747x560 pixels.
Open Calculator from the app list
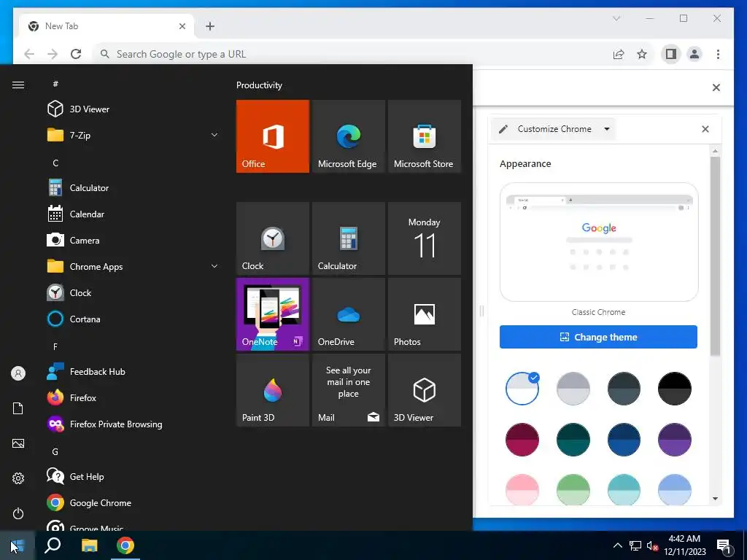click(133, 187)
